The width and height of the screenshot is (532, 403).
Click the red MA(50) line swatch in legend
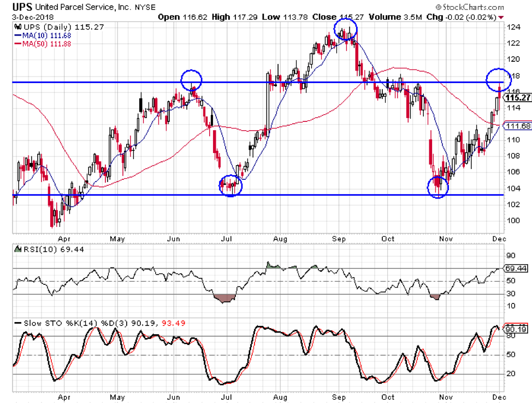click(x=18, y=44)
